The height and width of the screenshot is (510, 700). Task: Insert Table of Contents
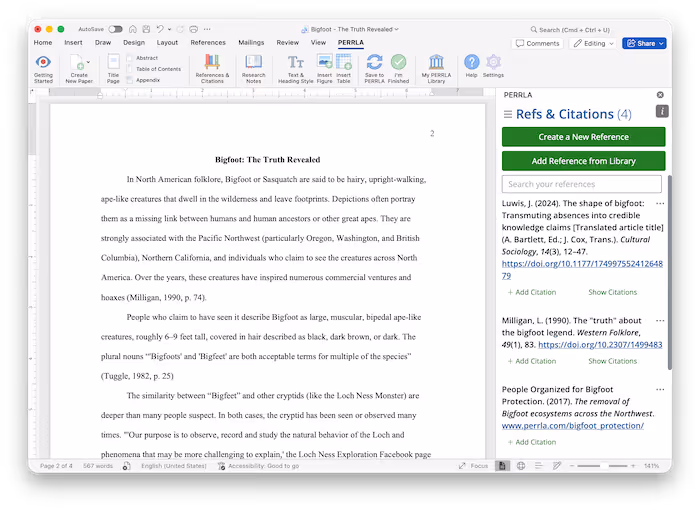pos(154,69)
